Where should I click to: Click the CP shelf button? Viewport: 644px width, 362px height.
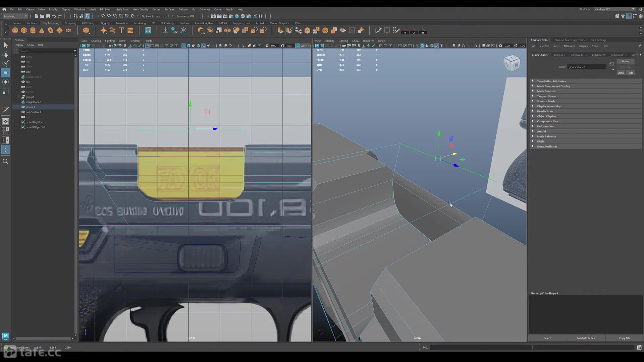click(x=414, y=31)
